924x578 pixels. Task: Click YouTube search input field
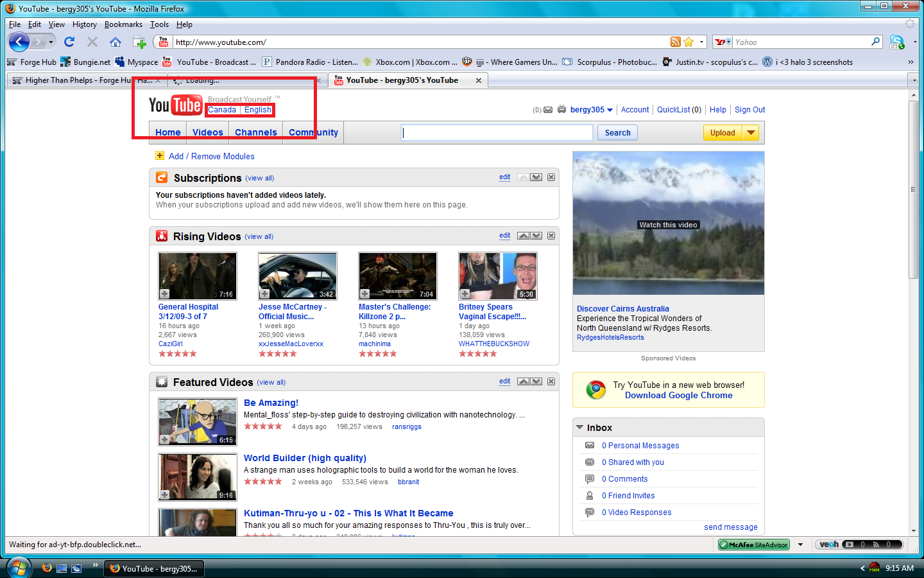pos(497,132)
